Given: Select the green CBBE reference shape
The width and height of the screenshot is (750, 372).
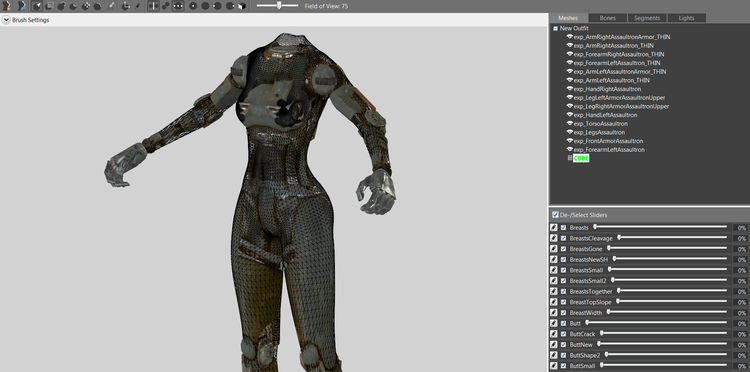Looking at the screenshot, I should 581,158.
